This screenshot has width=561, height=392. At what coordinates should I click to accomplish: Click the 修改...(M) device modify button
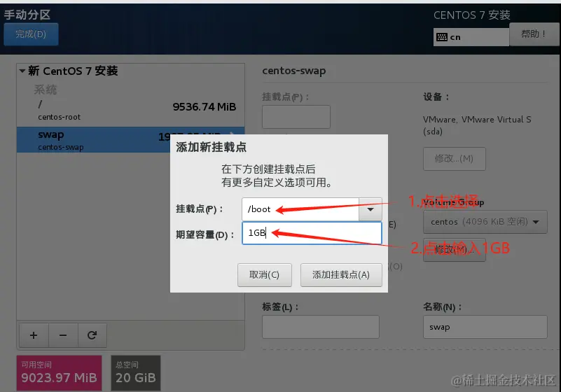pyautogui.click(x=454, y=158)
